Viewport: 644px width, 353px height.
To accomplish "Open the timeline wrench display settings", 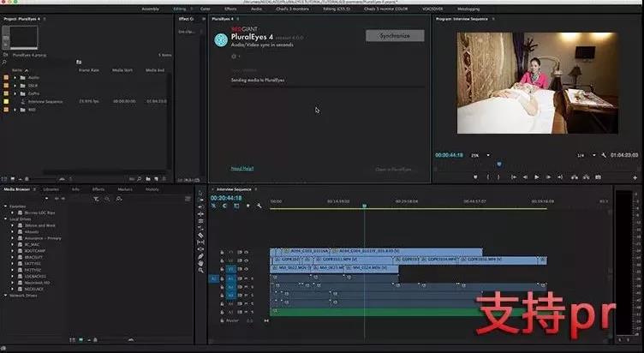I will (x=259, y=206).
